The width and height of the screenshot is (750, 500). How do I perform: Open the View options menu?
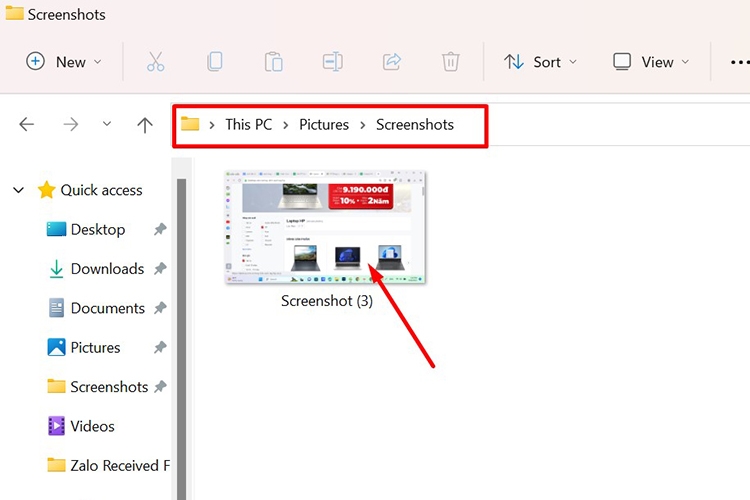click(651, 62)
